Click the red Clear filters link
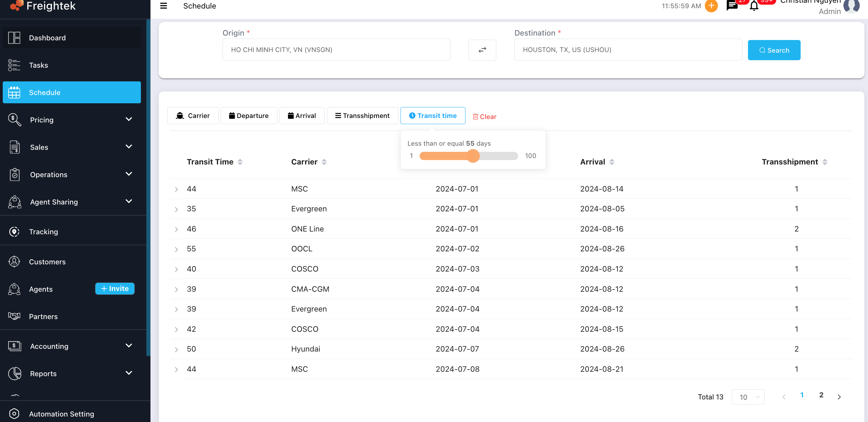868x422 pixels. point(484,117)
